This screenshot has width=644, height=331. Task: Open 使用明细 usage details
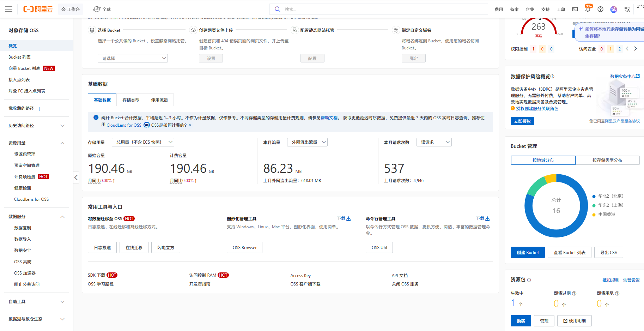575,321
